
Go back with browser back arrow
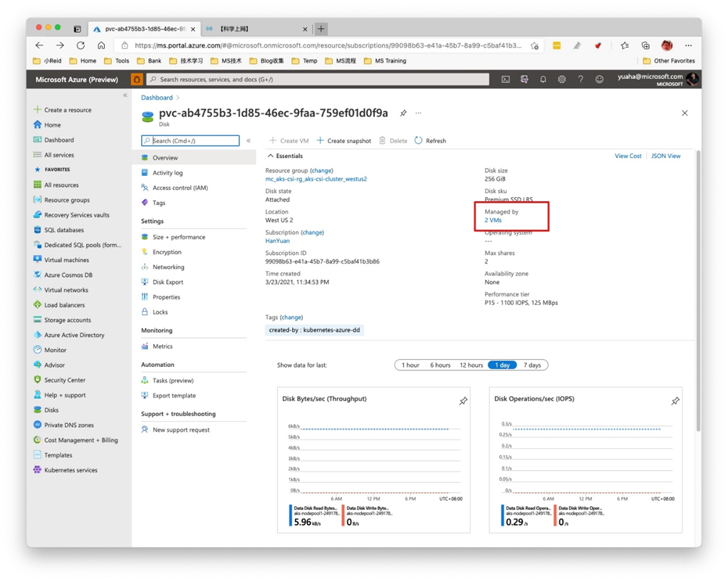[x=39, y=46]
